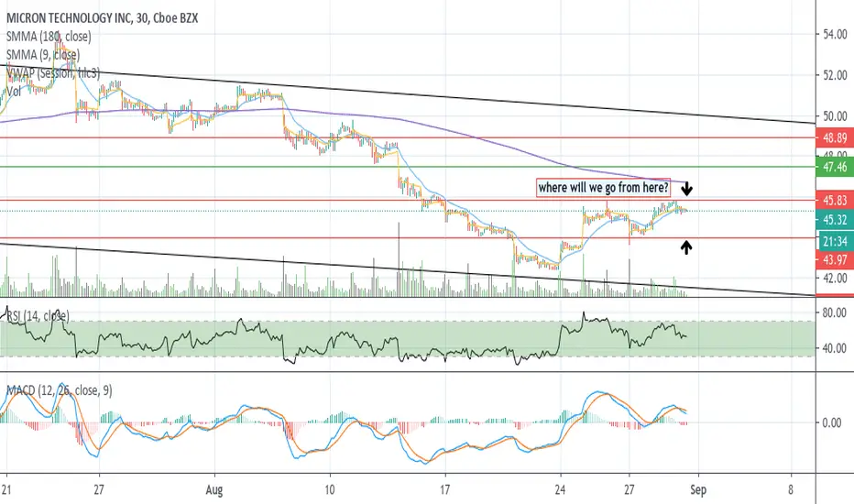Select the SMMA (9, close) indicator label

pos(43,54)
